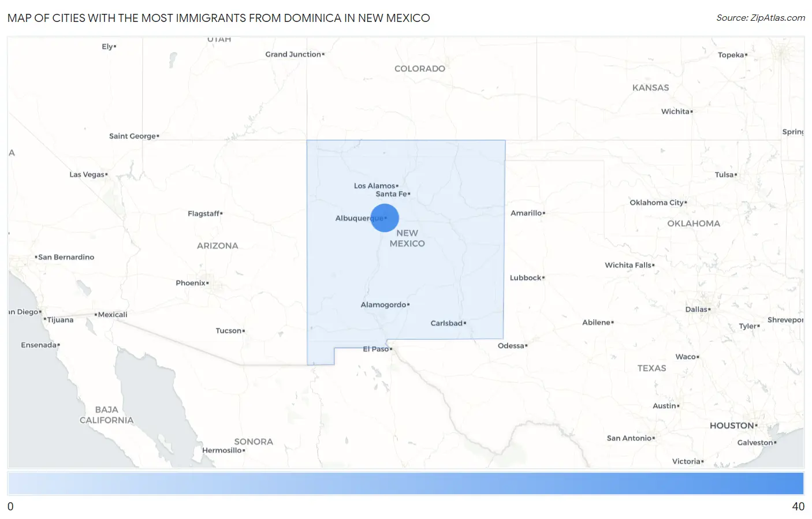Viewport: 812px width, 519px height.
Task: Click the Dallas city label
Action: pos(697,309)
